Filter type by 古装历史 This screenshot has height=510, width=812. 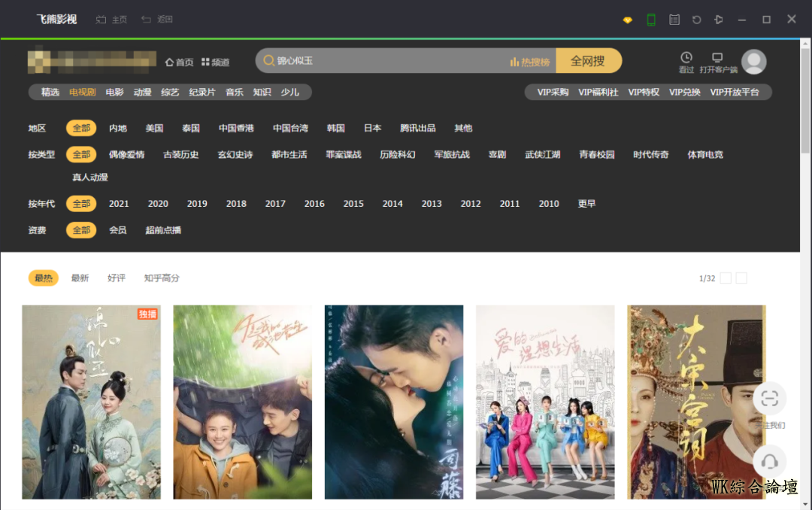click(180, 154)
